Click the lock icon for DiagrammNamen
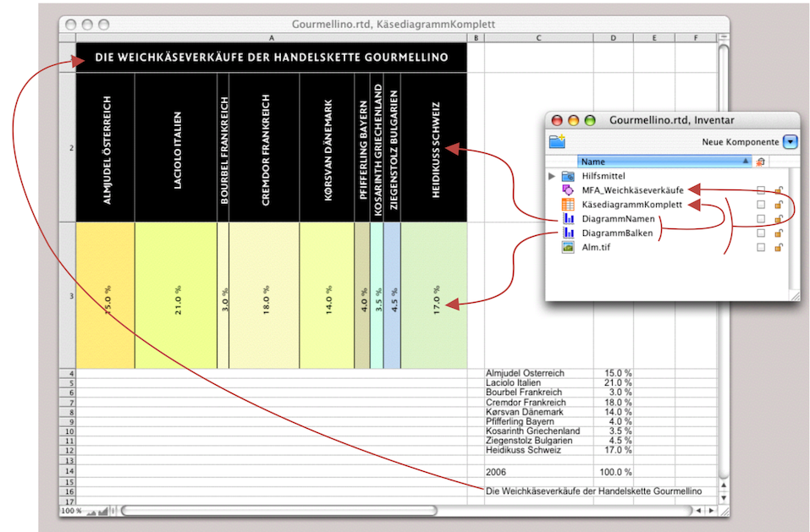Viewport: 810px width, 532px height. (778, 219)
